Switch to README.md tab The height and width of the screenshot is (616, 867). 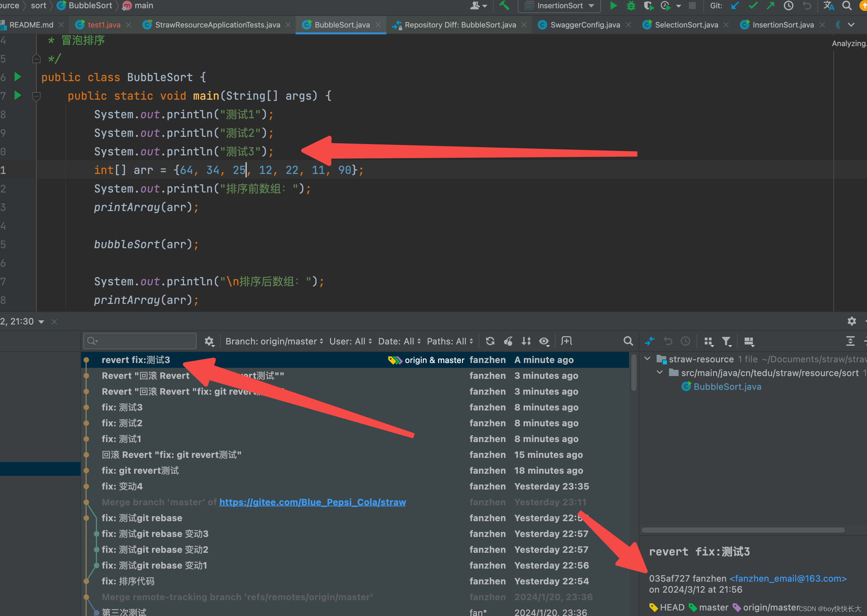click(x=32, y=25)
